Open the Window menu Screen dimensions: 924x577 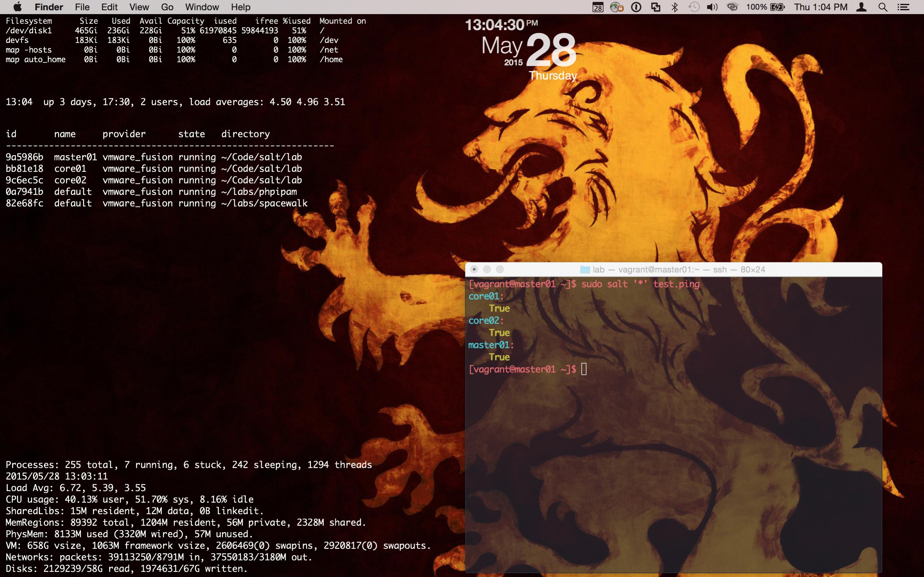click(202, 7)
